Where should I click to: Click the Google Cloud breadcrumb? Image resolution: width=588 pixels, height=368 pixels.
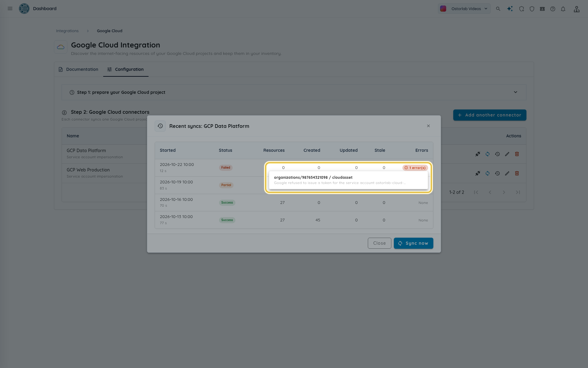[x=110, y=31]
